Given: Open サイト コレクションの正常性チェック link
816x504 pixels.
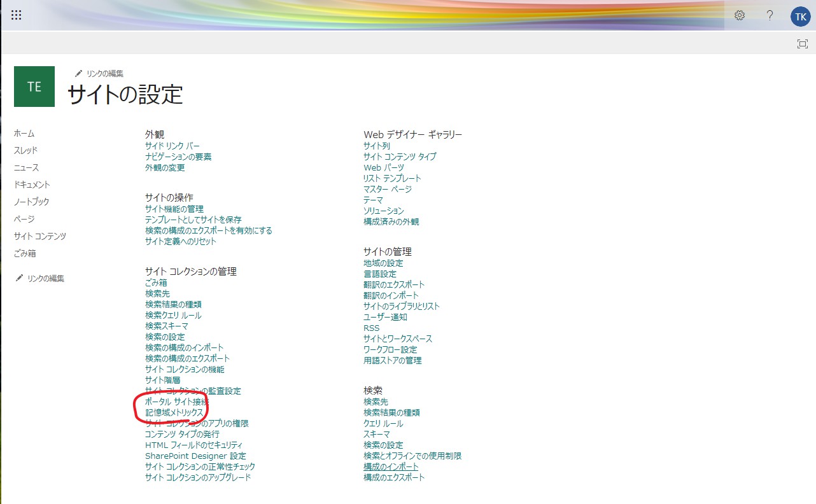Looking at the screenshot, I should 200,466.
